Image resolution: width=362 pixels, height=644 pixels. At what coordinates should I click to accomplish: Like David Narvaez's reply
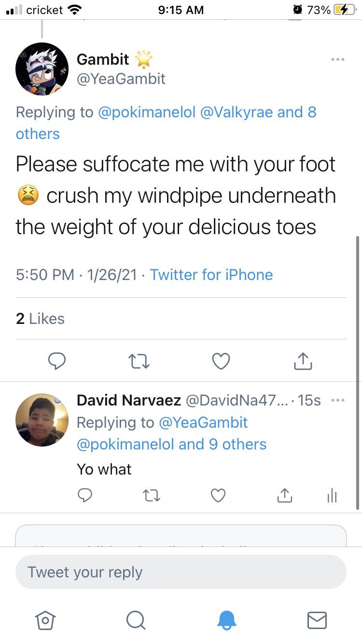pyautogui.click(x=218, y=495)
